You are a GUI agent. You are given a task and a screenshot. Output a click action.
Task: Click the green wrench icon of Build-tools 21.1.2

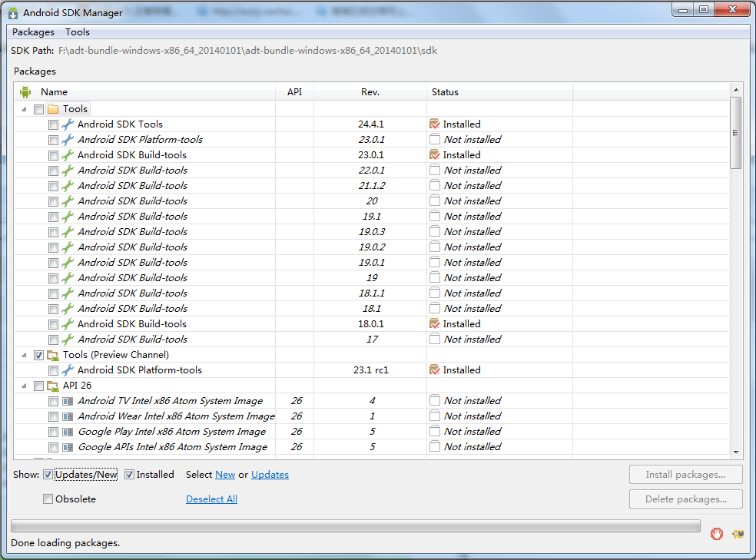(68, 186)
